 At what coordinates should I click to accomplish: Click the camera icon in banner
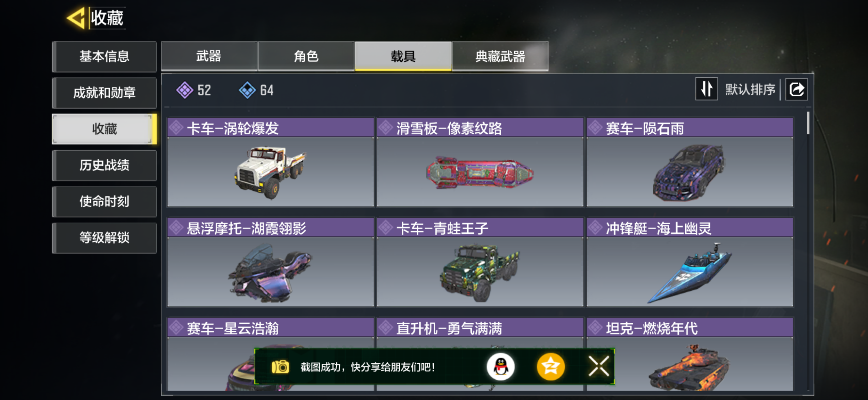[x=280, y=367]
